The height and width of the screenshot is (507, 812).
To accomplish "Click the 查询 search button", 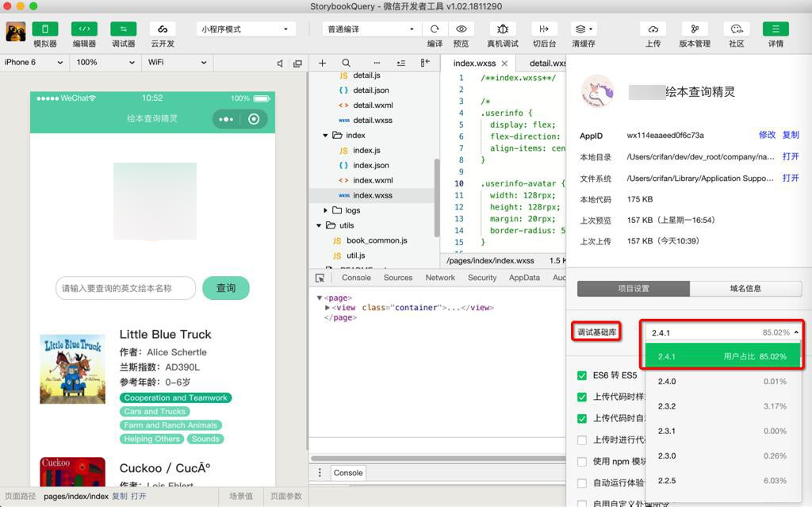I will [x=226, y=288].
